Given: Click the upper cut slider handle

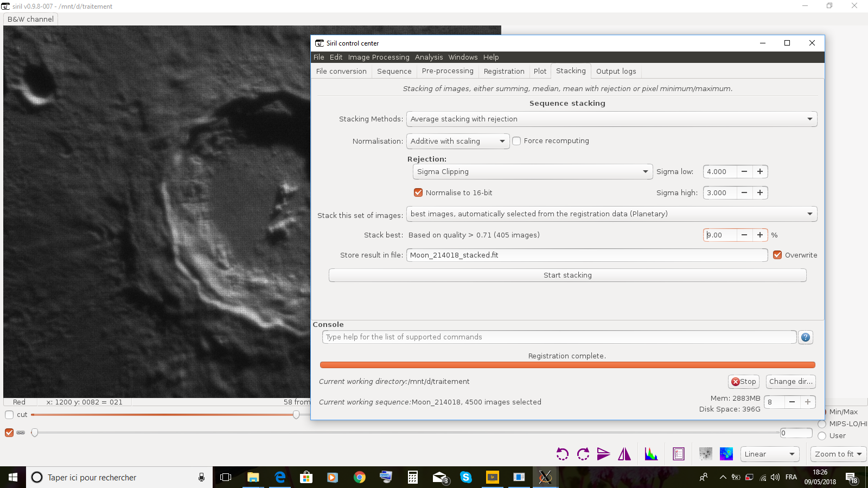Looking at the screenshot, I should [x=296, y=415].
